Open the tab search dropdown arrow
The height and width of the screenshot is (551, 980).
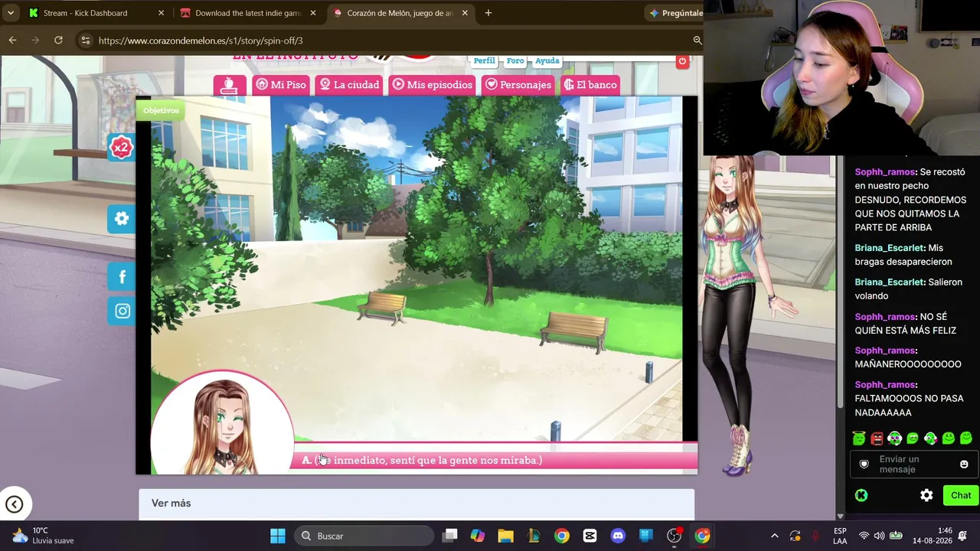(x=11, y=13)
